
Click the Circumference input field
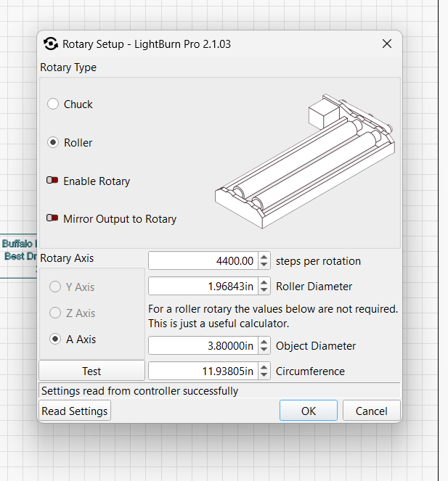[x=203, y=371]
